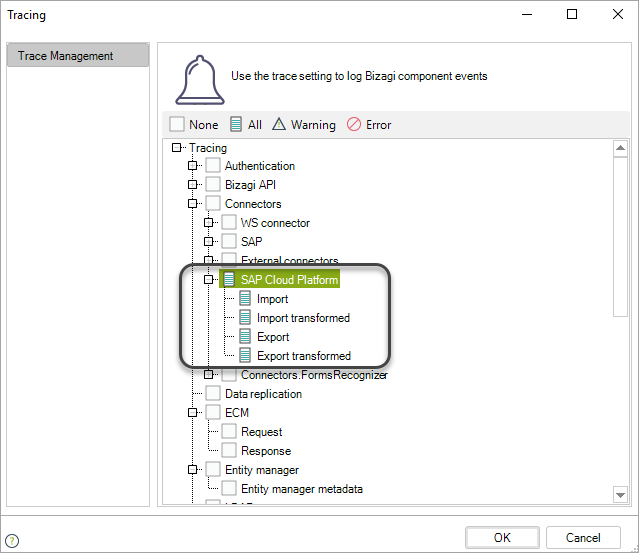Image resolution: width=639 pixels, height=553 pixels.
Task: Click the scrollbar down arrow
Action: 620,494
